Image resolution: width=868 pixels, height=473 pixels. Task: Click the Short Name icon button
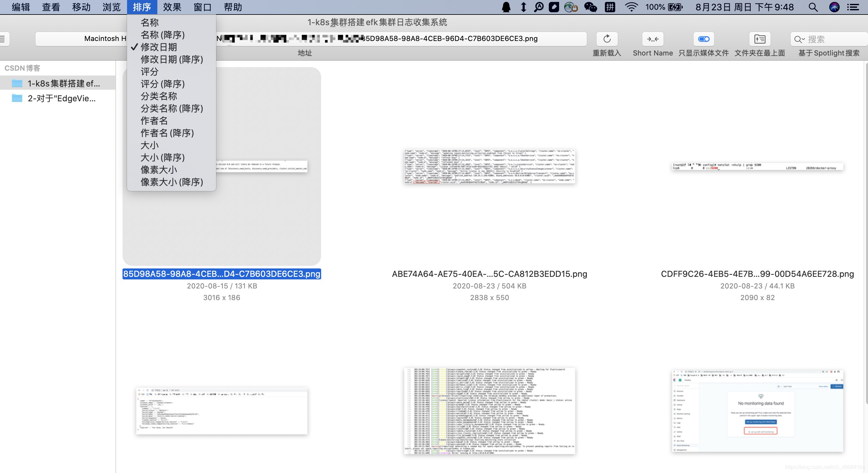653,39
